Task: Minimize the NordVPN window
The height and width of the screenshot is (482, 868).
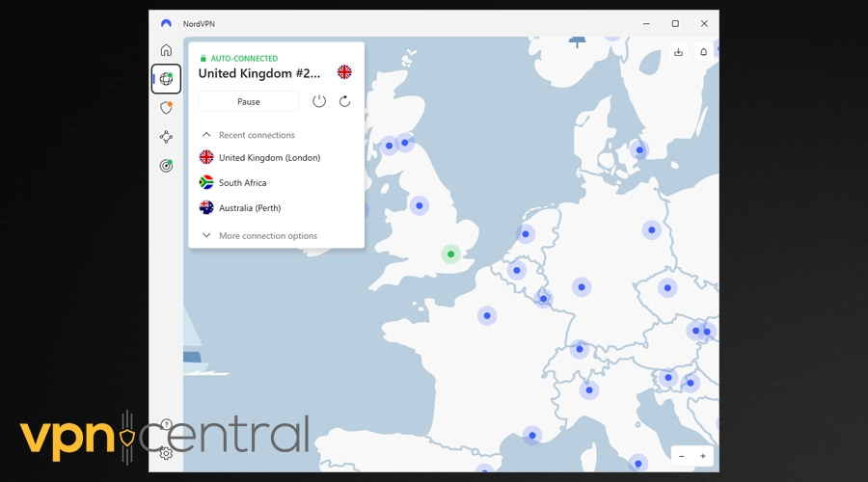Action: click(646, 24)
